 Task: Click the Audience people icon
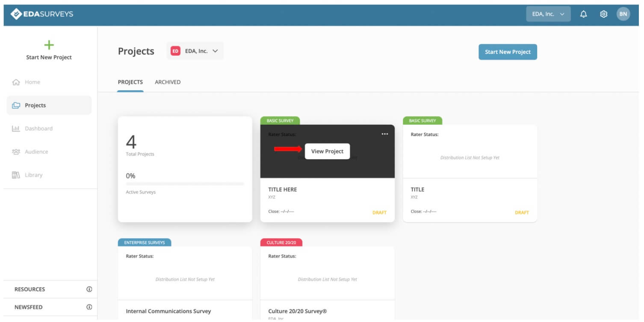tap(16, 152)
